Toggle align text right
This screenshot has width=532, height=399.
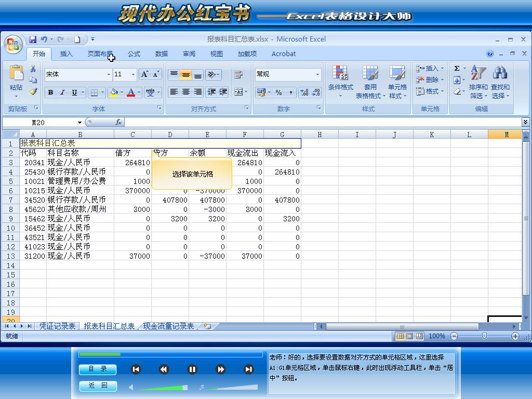197,91
